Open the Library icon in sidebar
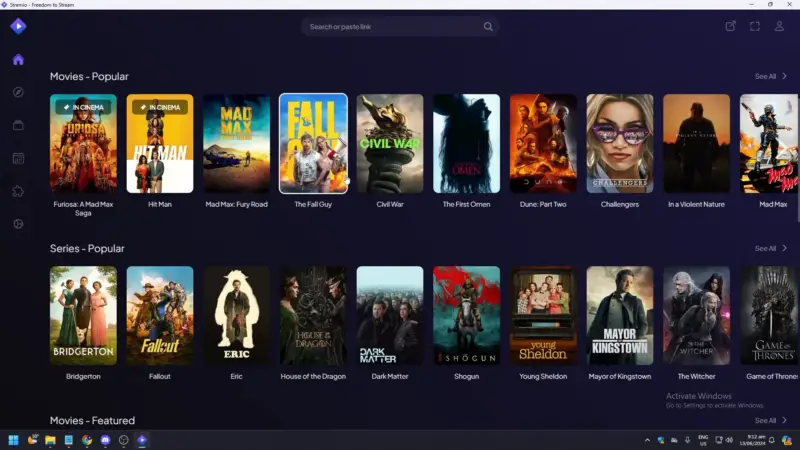800x450 pixels. click(18, 125)
